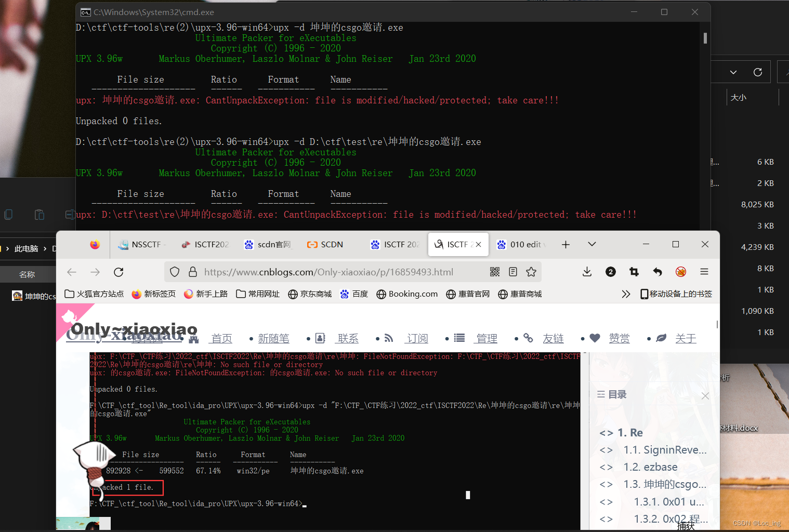This screenshot has width=789, height=532.
Task: Open the 新随笔 link
Action: tap(273, 338)
